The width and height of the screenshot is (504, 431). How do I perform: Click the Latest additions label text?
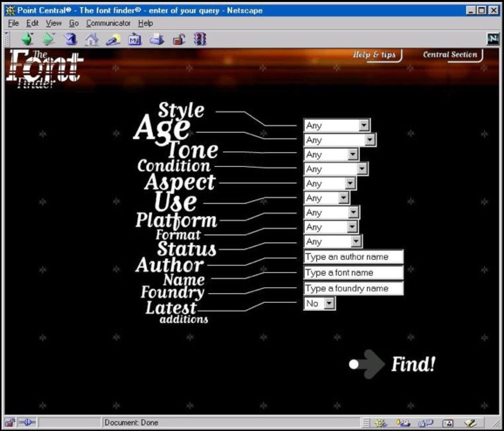(177, 311)
